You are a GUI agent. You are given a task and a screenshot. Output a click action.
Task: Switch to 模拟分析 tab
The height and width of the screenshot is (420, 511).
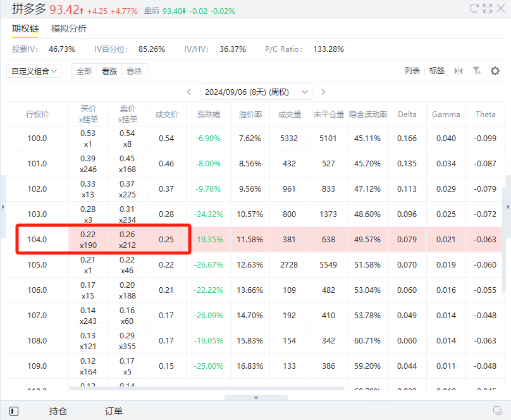tap(69, 28)
